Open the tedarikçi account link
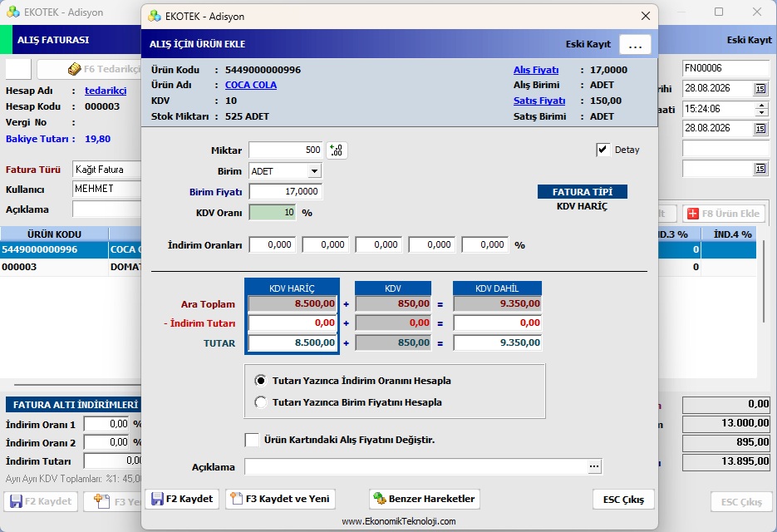 tap(106, 91)
